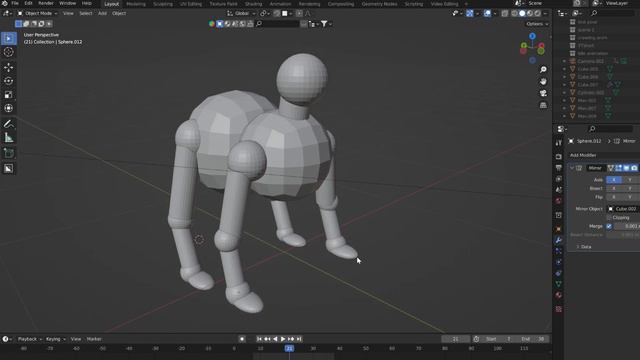The width and height of the screenshot is (640, 360).
Task: Switch to the UV Editing workspace tab
Action: [191, 4]
